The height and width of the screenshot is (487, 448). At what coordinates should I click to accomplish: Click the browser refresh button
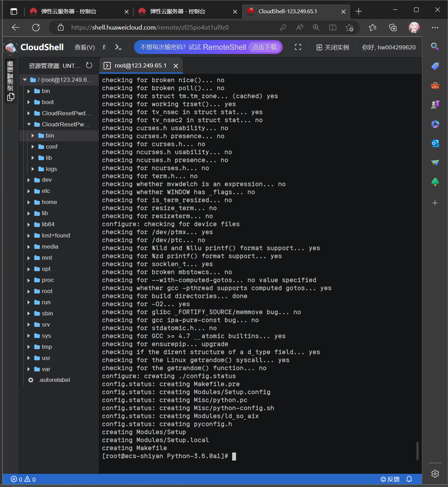(36, 28)
